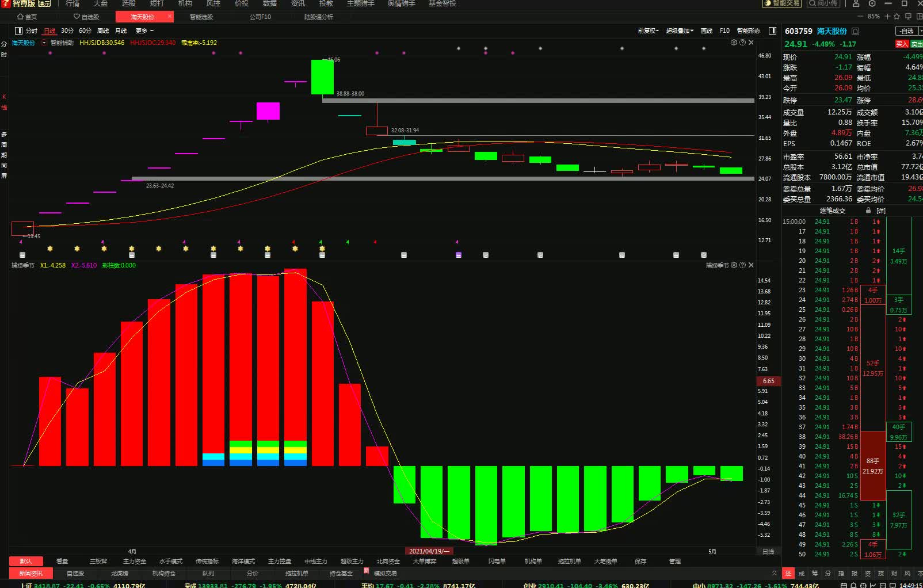Open the 首页 home tab
923x588 pixels.
[x=27, y=17]
